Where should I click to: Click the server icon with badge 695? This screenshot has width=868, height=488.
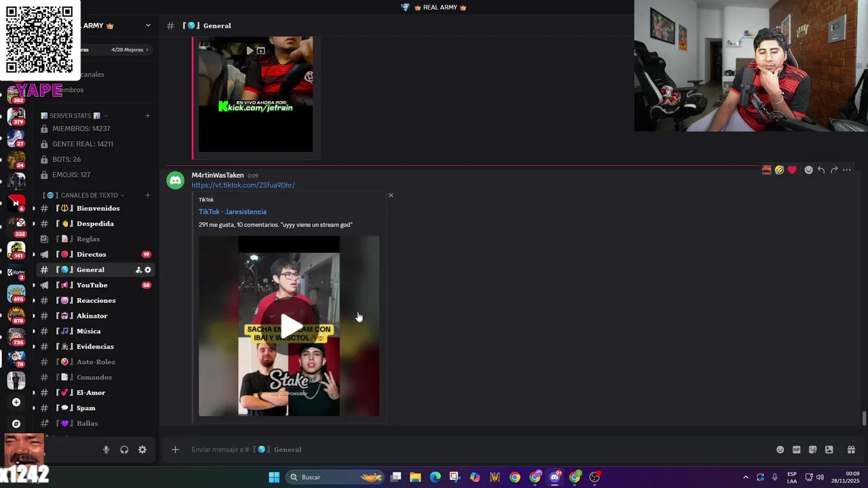(16, 293)
